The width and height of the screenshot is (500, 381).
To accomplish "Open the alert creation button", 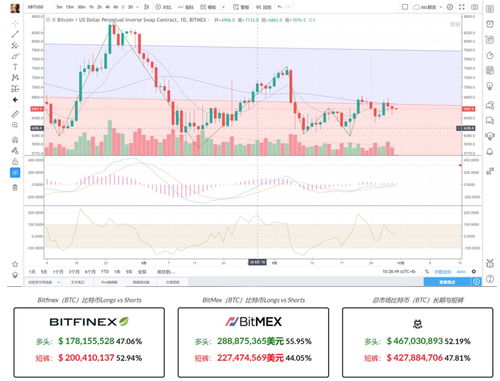I will pos(241,7).
